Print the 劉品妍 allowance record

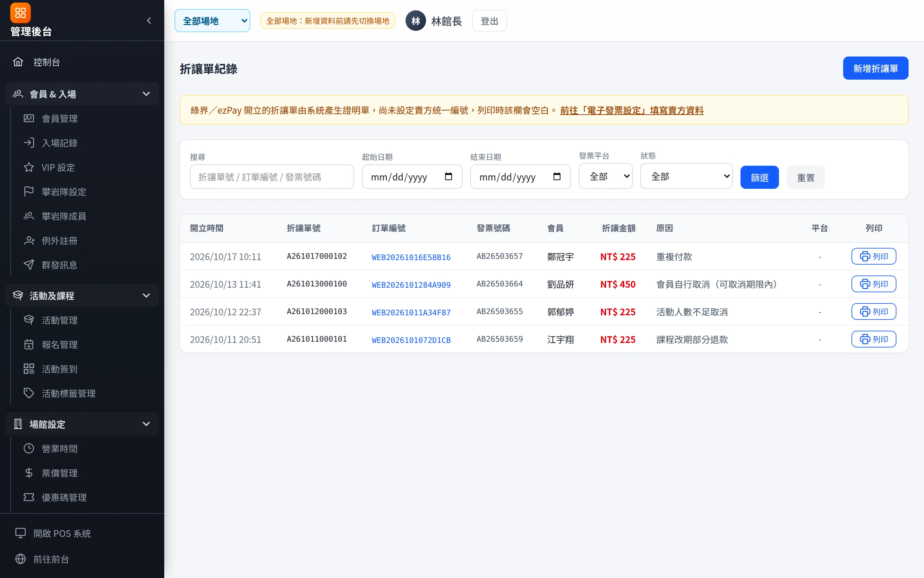pos(874,284)
